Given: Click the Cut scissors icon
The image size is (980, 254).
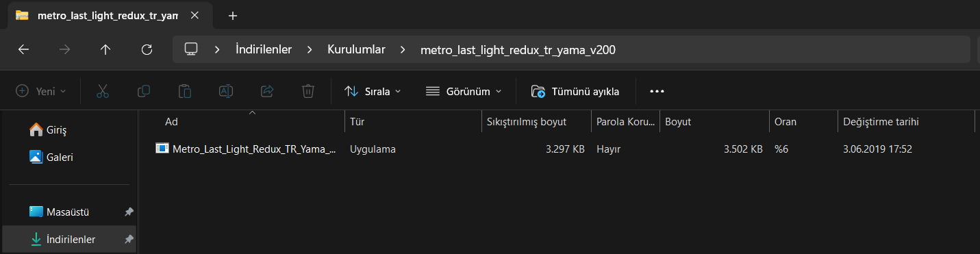Looking at the screenshot, I should point(103,91).
